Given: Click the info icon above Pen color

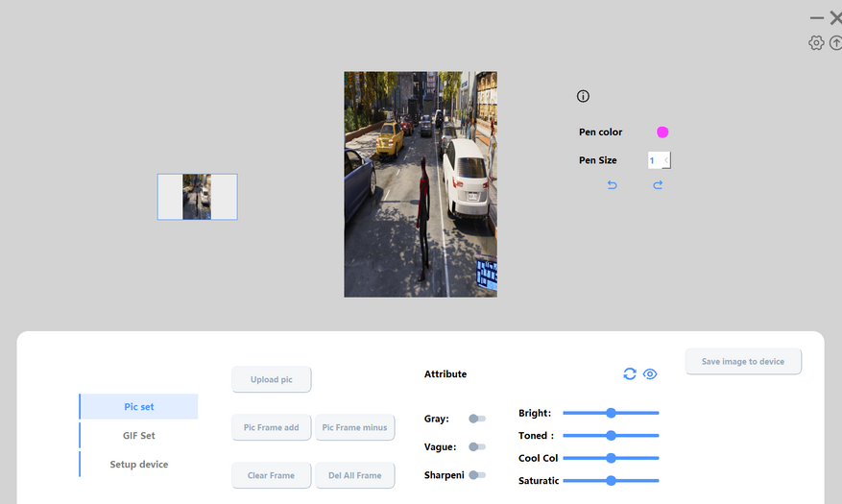Looking at the screenshot, I should [583, 96].
